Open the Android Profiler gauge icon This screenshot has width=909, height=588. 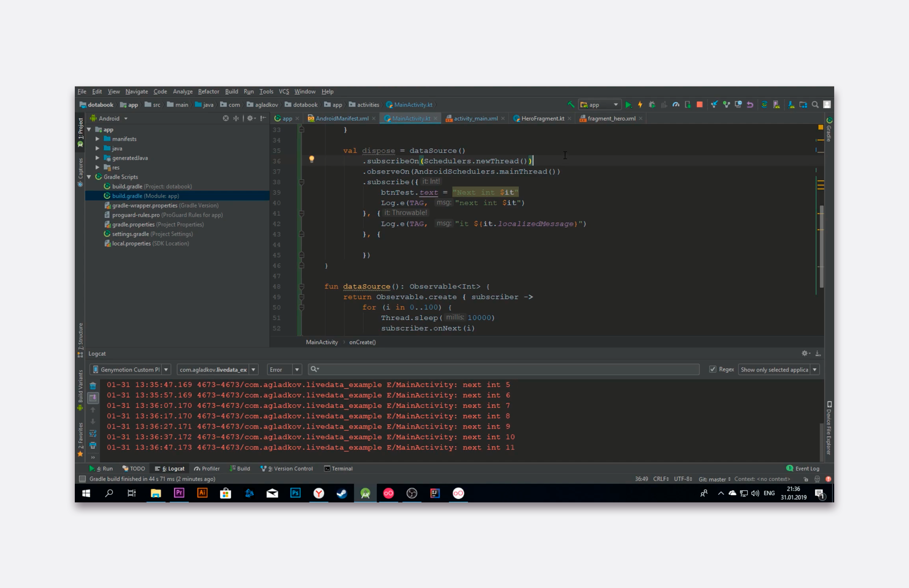click(676, 105)
